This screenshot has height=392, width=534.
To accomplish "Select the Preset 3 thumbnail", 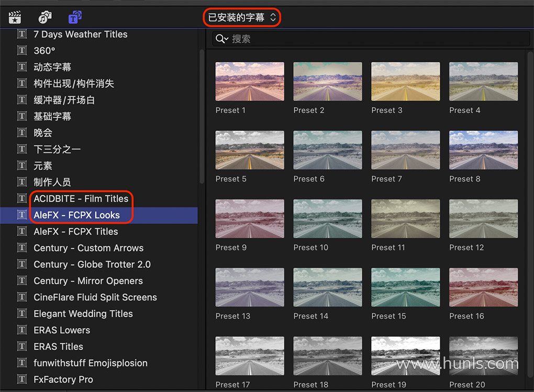I will pos(406,82).
